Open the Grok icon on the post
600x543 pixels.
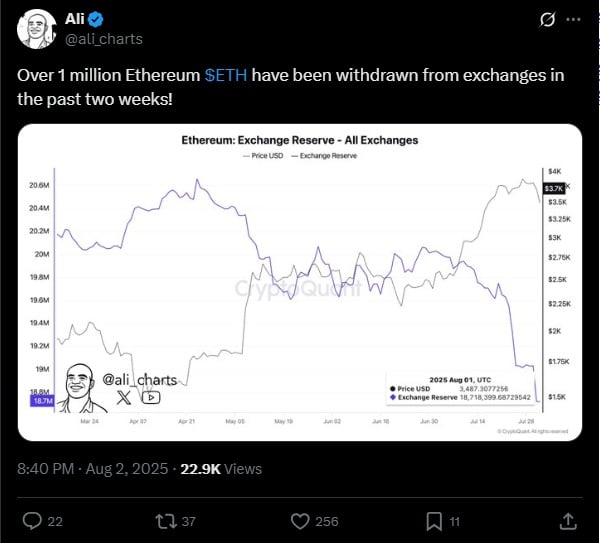click(x=547, y=20)
